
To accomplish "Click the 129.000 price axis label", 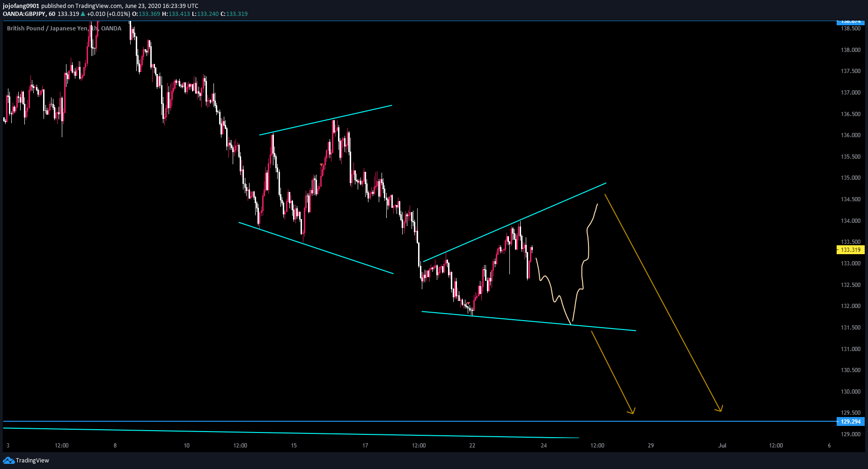I will coord(851,434).
